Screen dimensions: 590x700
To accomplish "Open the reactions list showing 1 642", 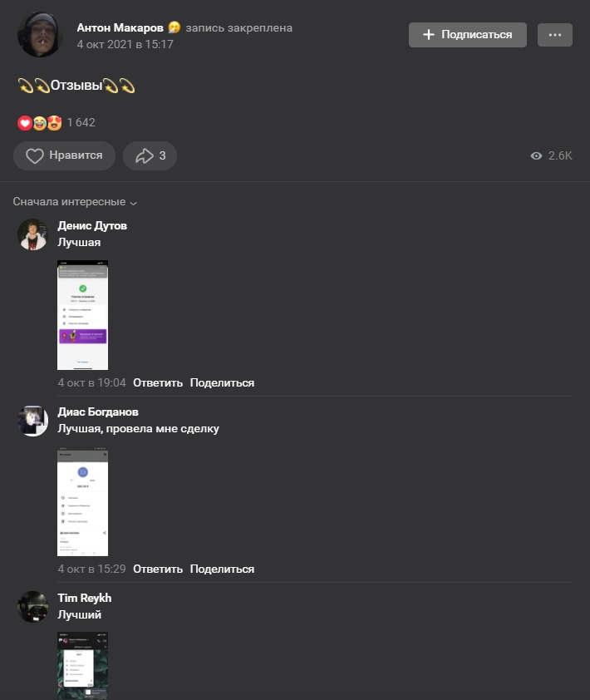I will (x=57, y=122).
